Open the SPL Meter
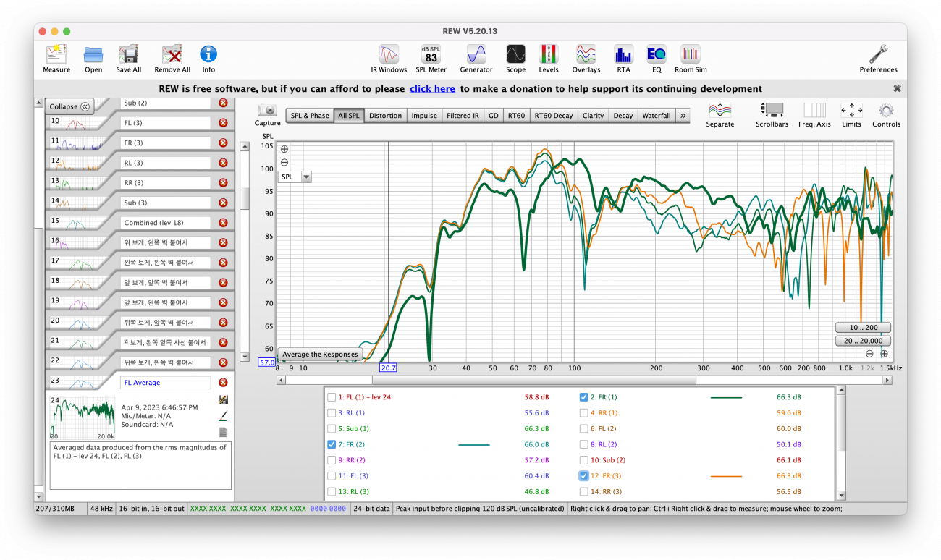This screenshot has height=560, width=941. (431, 54)
